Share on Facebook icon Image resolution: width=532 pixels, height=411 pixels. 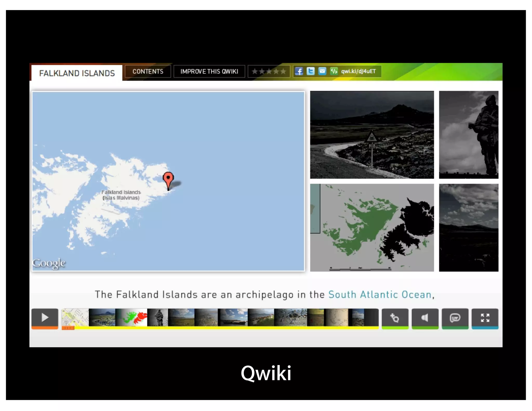[x=299, y=71]
